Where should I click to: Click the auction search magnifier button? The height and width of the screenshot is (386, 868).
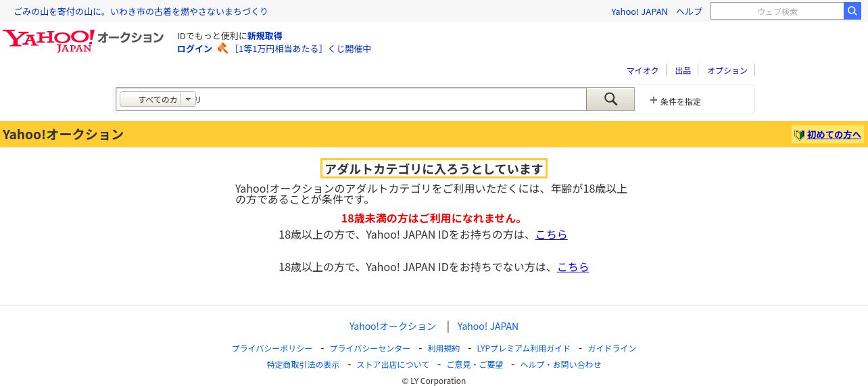click(x=610, y=99)
